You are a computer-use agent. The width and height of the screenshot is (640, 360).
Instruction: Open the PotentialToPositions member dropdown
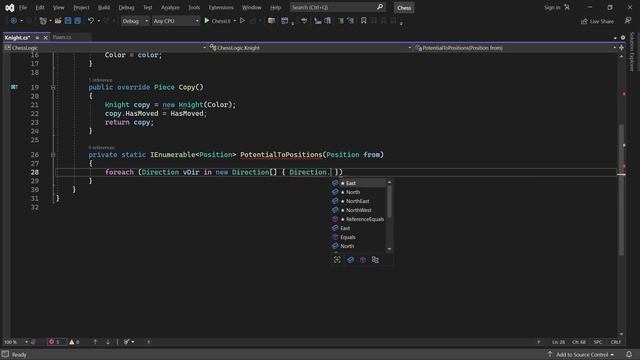tap(515, 48)
